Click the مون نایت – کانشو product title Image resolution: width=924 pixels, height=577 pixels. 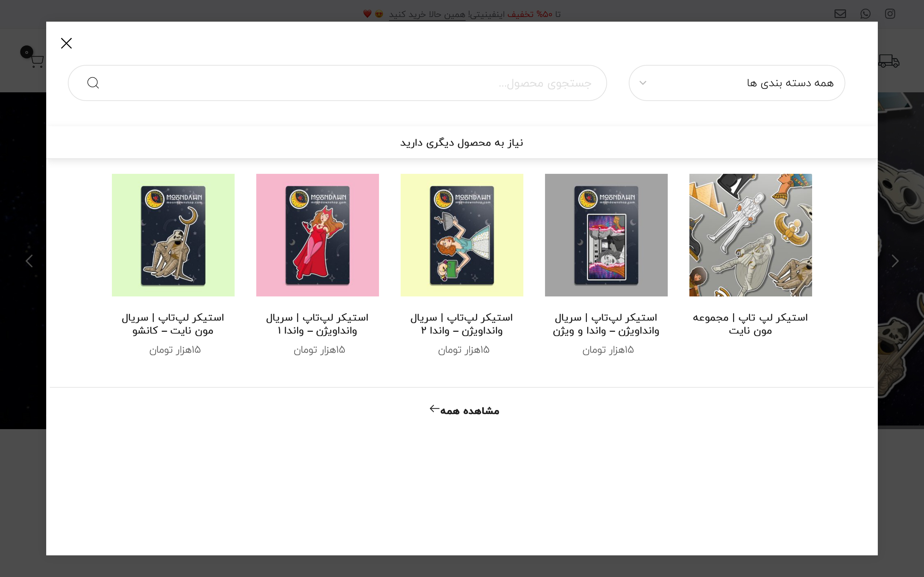[x=173, y=324]
